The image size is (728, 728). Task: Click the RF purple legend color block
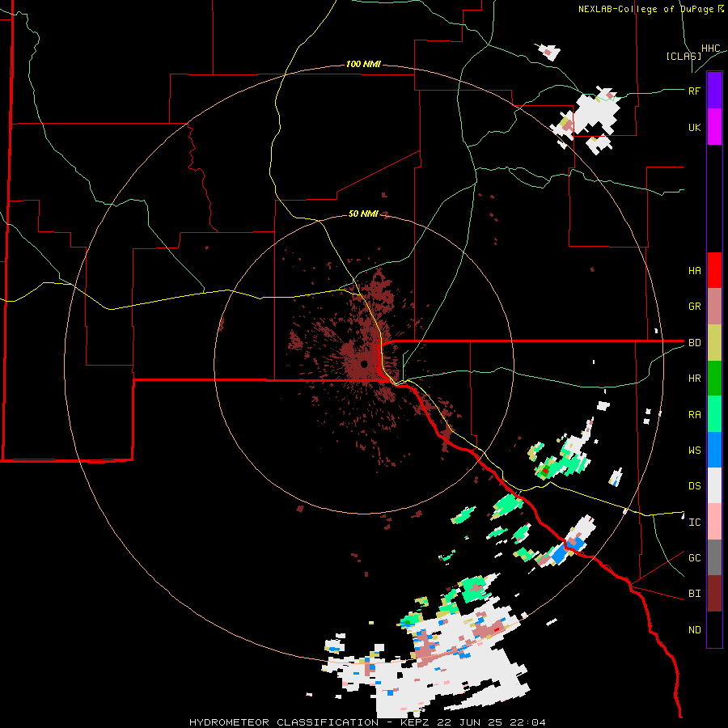pos(714,91)
